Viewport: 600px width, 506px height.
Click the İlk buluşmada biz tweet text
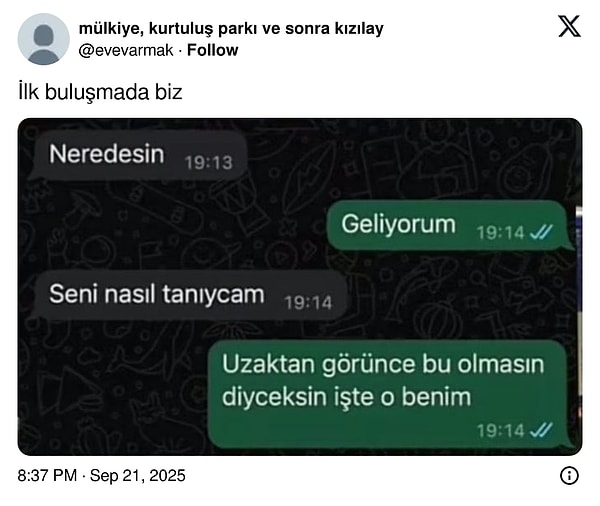(x=100, y=92)
